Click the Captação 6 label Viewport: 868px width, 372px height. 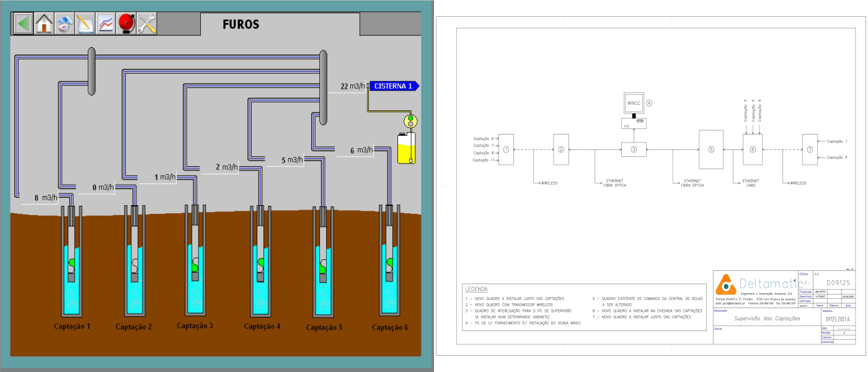tap(389, 327)
